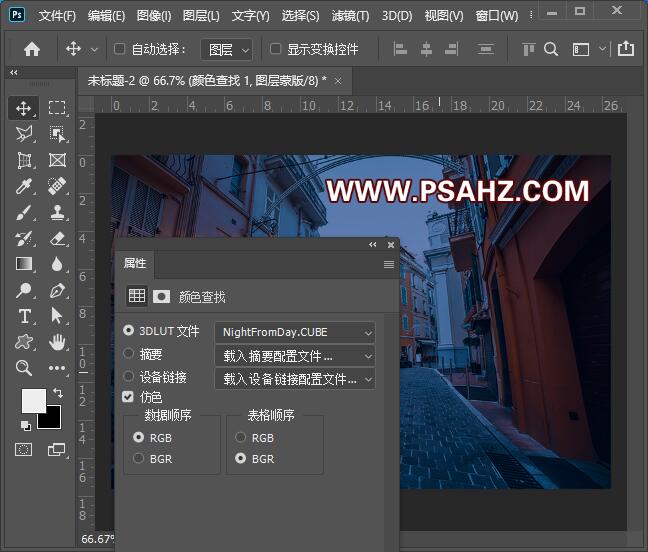The width and height of the screenshot is (648, 552).
Task: Open the 载入设备链接配置文件 dropdown
Action: click(295, 379)
